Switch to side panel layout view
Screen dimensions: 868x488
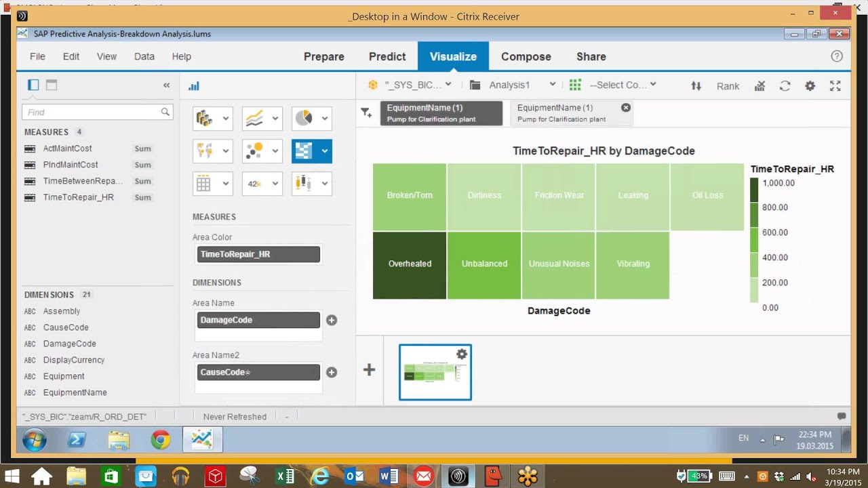(x=33, y=85)
